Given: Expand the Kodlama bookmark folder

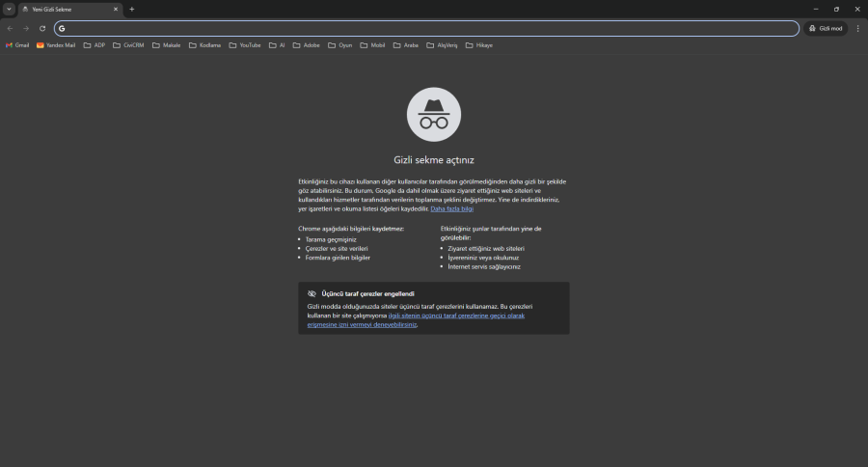Looking at the screenshot, I should pos(205,44).
